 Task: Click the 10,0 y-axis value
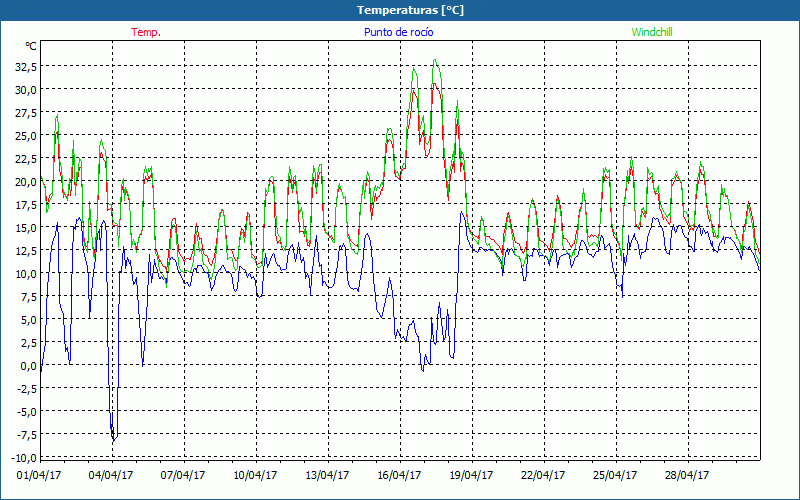click(x=24, y=273)
